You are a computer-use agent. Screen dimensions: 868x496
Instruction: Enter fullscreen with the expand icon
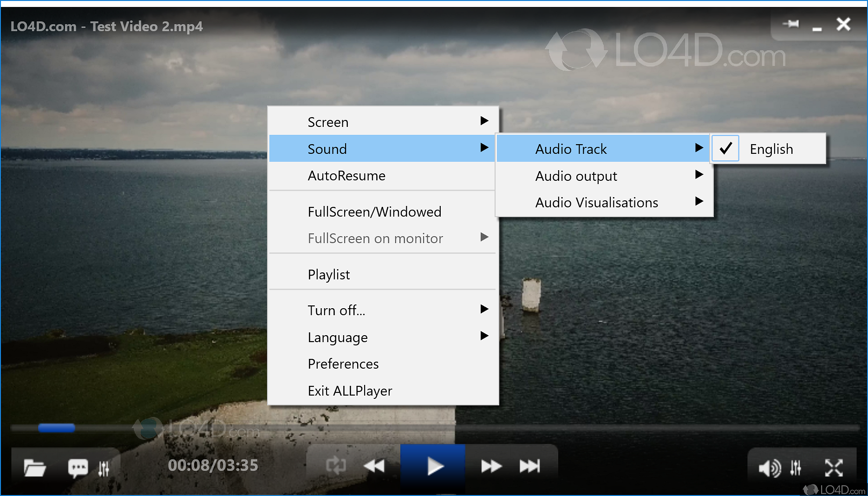(x=834, y=467)
